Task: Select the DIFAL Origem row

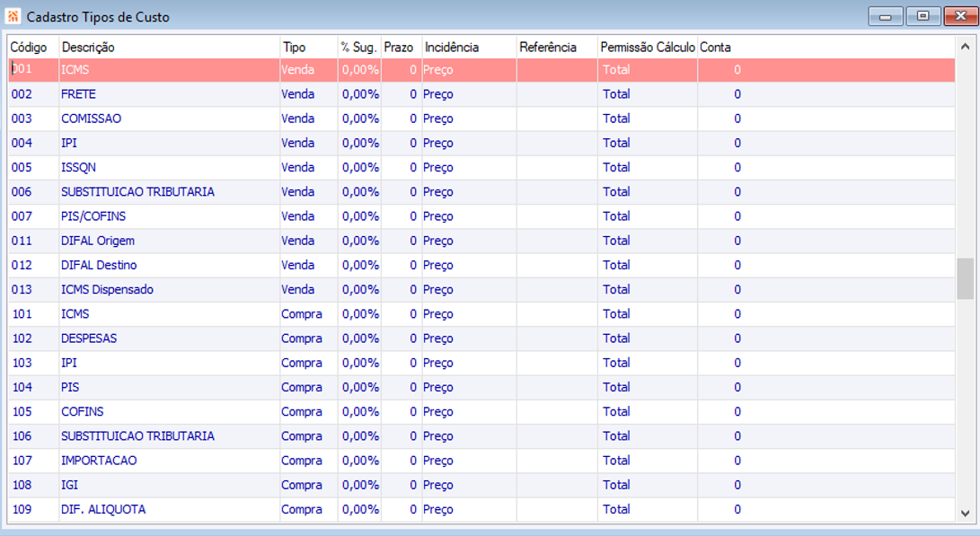Action: [x=481, y=241]
